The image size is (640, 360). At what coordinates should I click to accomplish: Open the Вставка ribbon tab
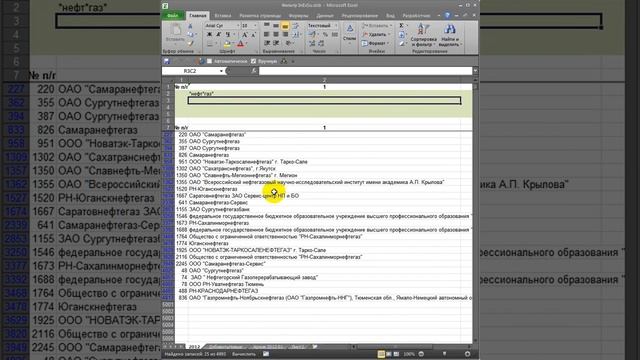click(223, 16)
